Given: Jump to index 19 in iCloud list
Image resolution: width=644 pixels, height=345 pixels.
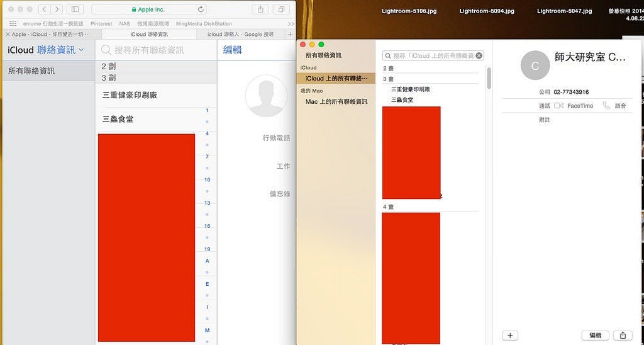Looking at the screenshot, I should click(207, 249).
